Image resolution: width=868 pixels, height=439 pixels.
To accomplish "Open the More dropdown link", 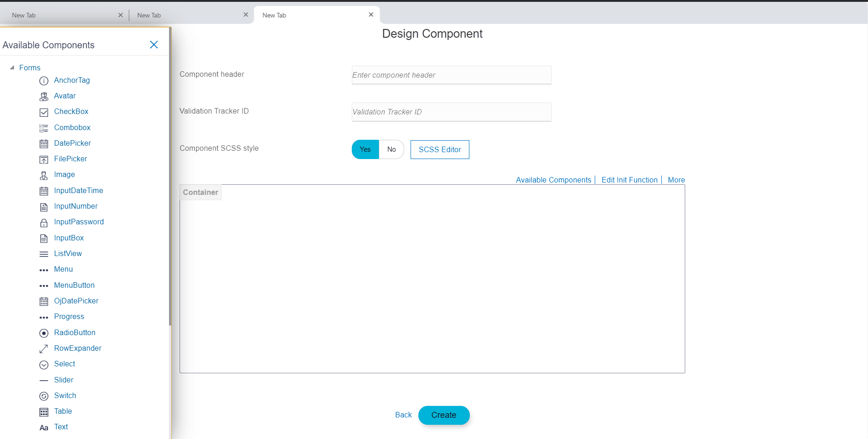I will [x=676, y=180].
